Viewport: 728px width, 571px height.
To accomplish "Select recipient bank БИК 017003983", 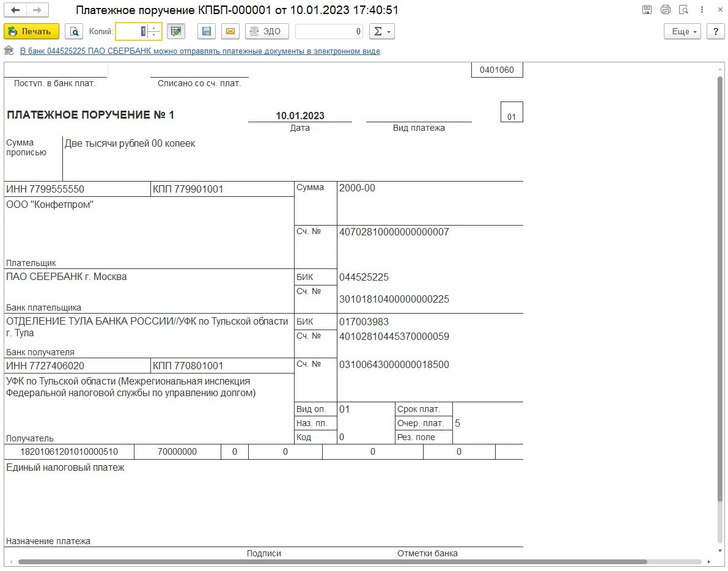I will click(364, 322).
